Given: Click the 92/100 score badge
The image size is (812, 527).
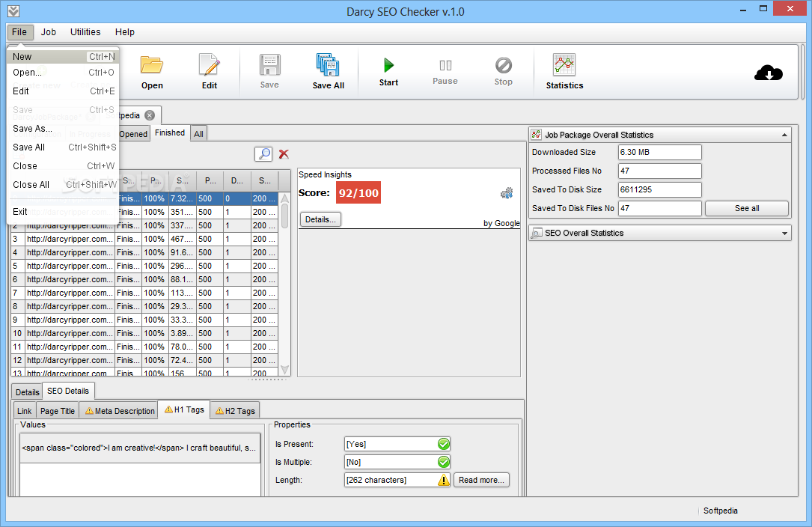Looking at the screenshot, I should (358, 193).
